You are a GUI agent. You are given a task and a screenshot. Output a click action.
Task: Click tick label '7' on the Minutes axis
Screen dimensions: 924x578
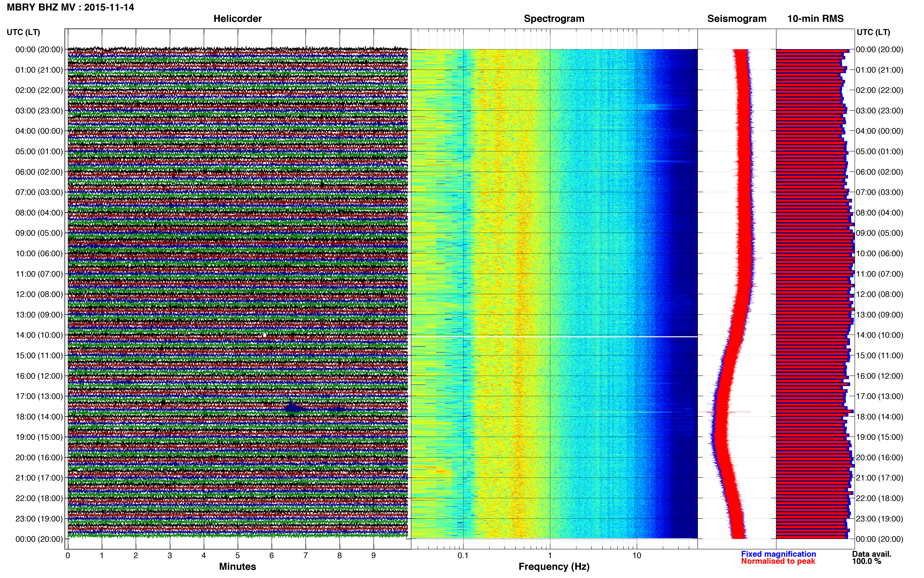306,556
